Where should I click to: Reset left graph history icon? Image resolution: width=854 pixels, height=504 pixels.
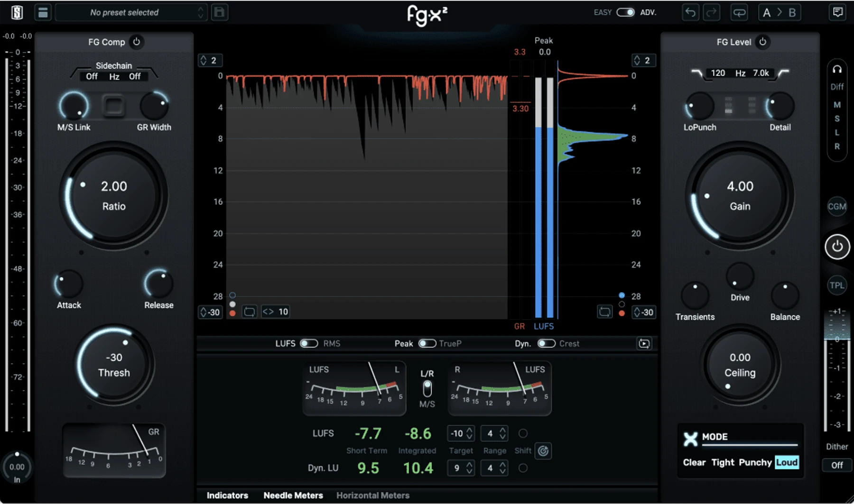click(249, 312)
